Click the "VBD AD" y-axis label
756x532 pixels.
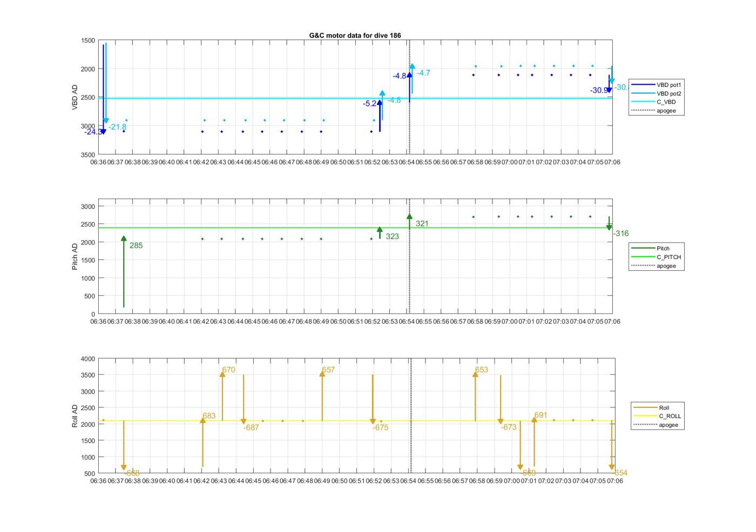tap(75, 98)
